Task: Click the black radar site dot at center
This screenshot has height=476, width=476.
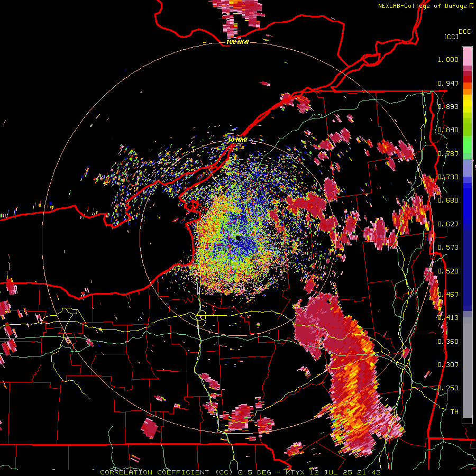Action: click(x=237, y=238)
